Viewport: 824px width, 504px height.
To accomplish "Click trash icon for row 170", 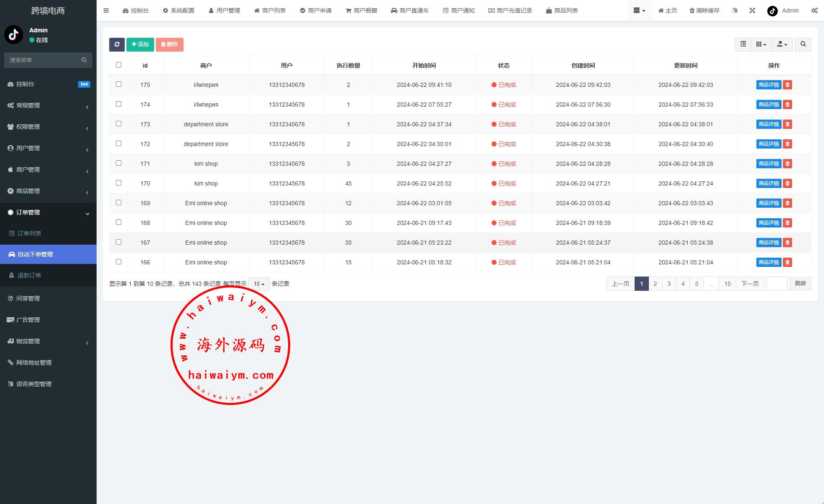I will pyautogui.click(x=787, y=183).
